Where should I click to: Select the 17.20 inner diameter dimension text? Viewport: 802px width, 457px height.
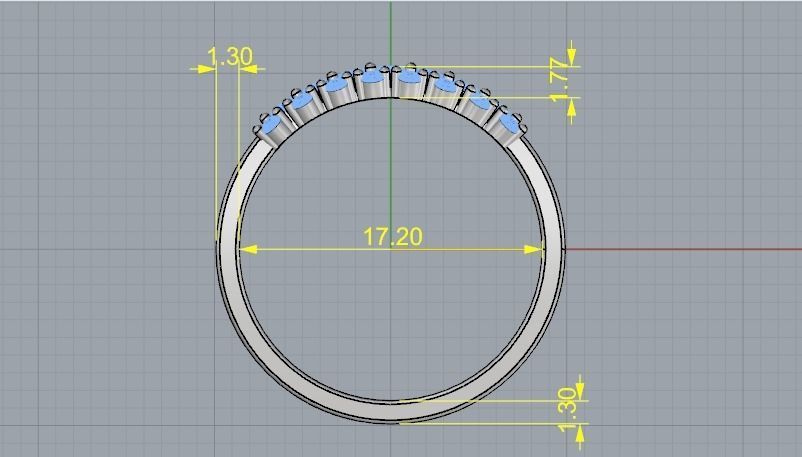point(393,237)
